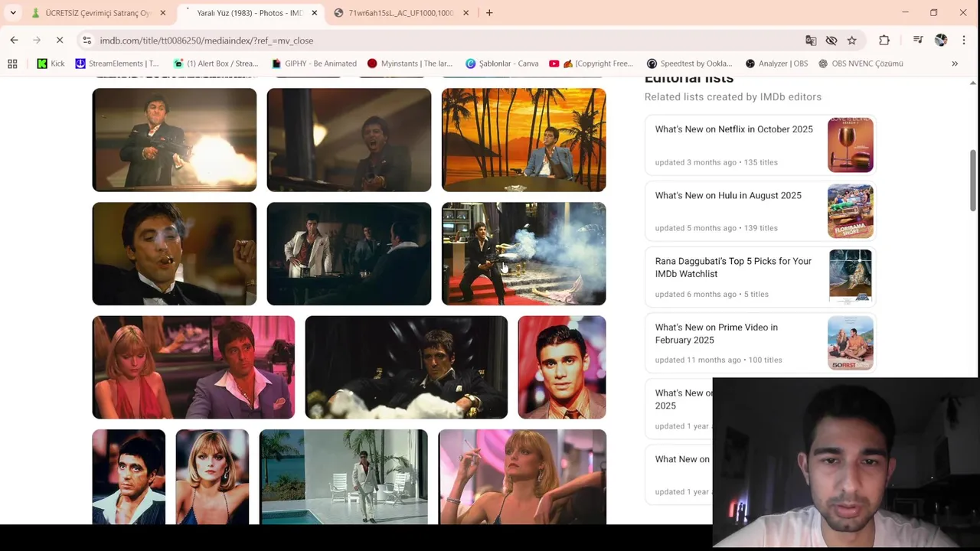Open a new tab with plus button

tap(489, 13)
